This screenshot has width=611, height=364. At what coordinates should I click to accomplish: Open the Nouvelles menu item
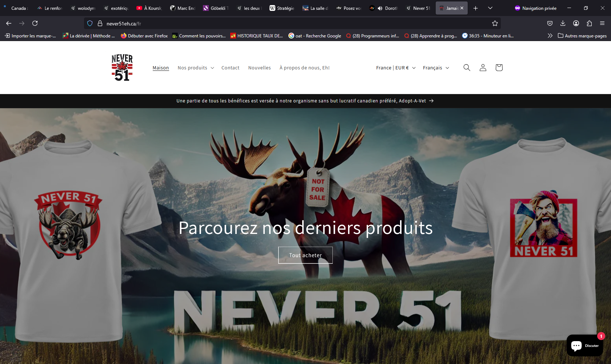[x=259, y=68]
